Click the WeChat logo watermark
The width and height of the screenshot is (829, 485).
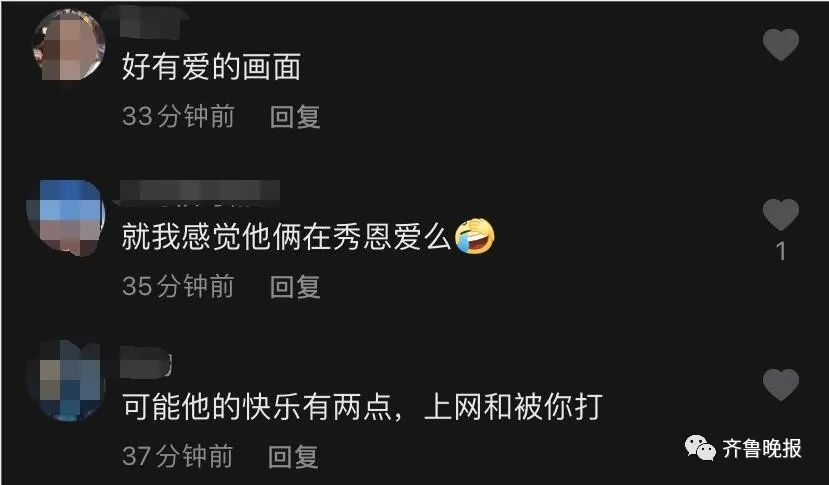[x=700, y=448]
